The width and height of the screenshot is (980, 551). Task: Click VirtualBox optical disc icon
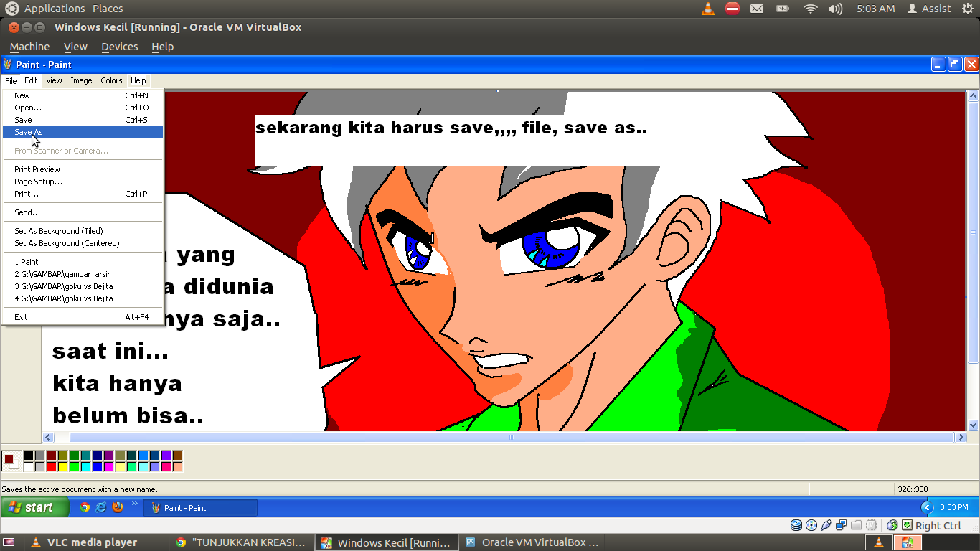(x=811, y=525)
